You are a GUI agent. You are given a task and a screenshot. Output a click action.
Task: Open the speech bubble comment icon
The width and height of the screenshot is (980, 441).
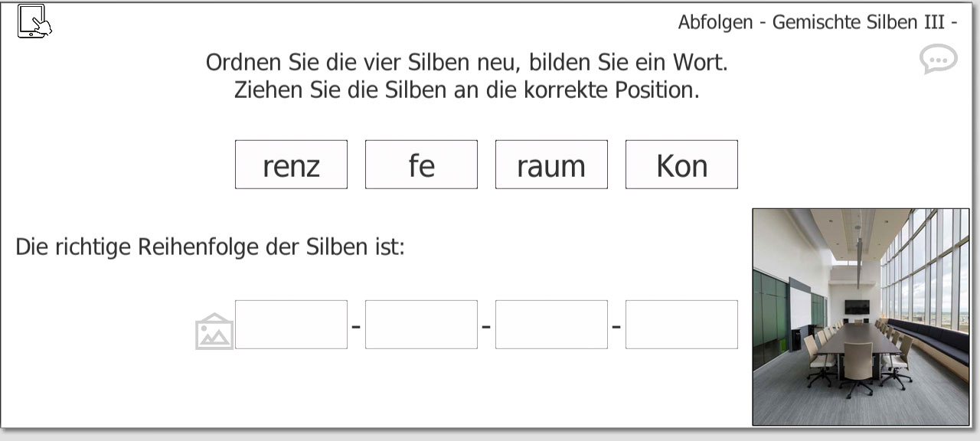coord(938,59)
